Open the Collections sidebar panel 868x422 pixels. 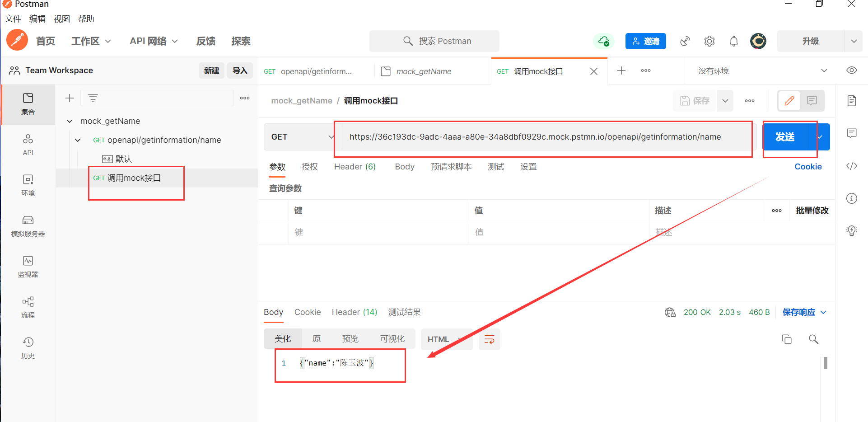(x=28, y=104)
